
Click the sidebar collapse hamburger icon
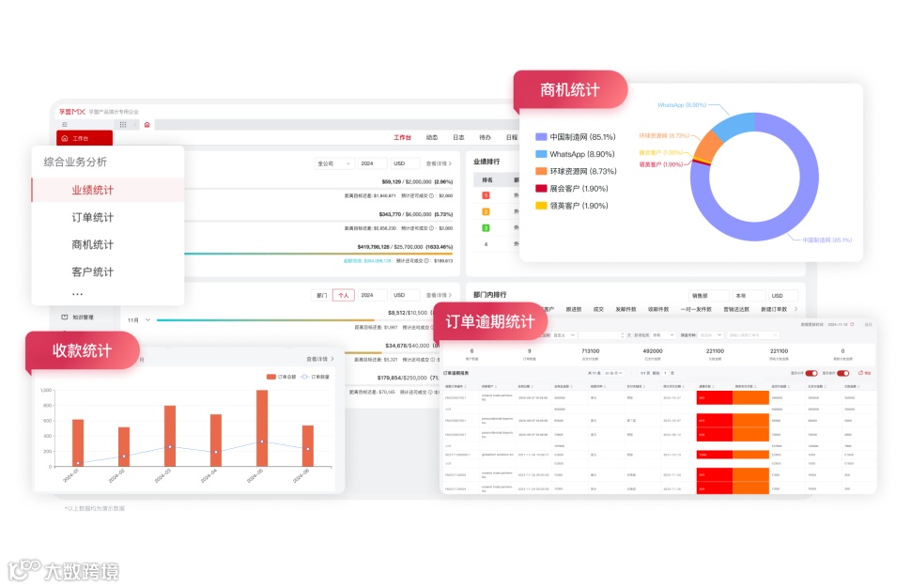click(x=65, y=124)
